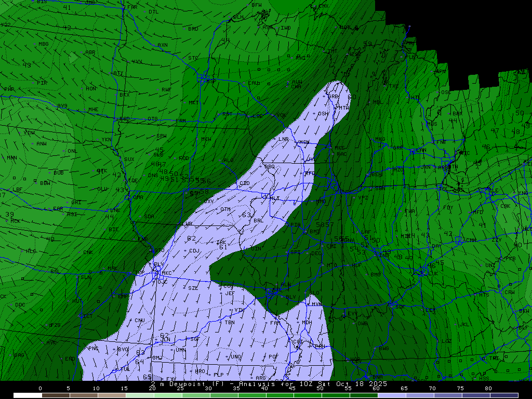Select the 'RST' station label
The height and width of the screenshot is (399, 532).
[x=228, y=114]
